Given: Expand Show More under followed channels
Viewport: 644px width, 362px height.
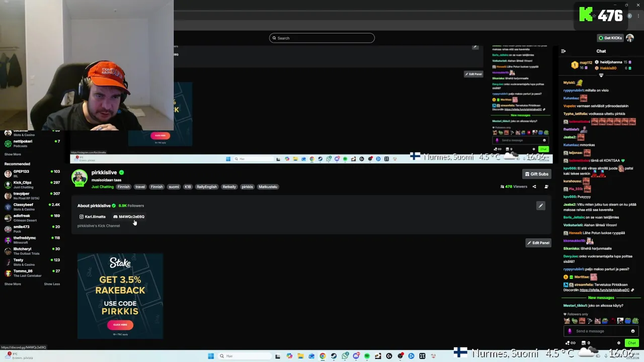Looking at the screenshot, I should (13, 154).
